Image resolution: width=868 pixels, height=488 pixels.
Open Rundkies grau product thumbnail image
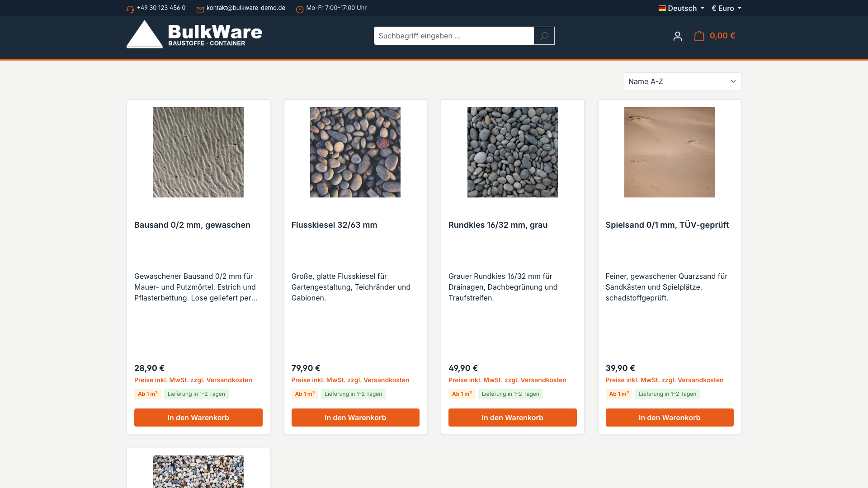coord(513,152)
